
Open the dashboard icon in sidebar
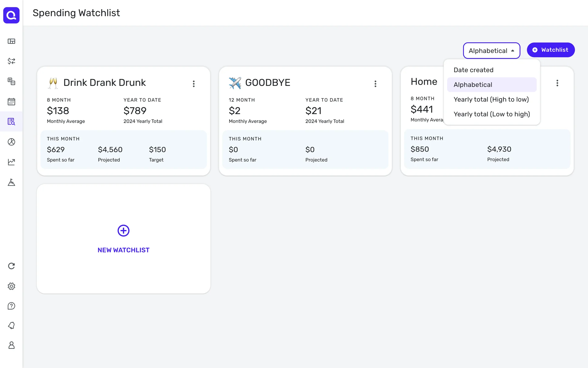coord(11,41)
